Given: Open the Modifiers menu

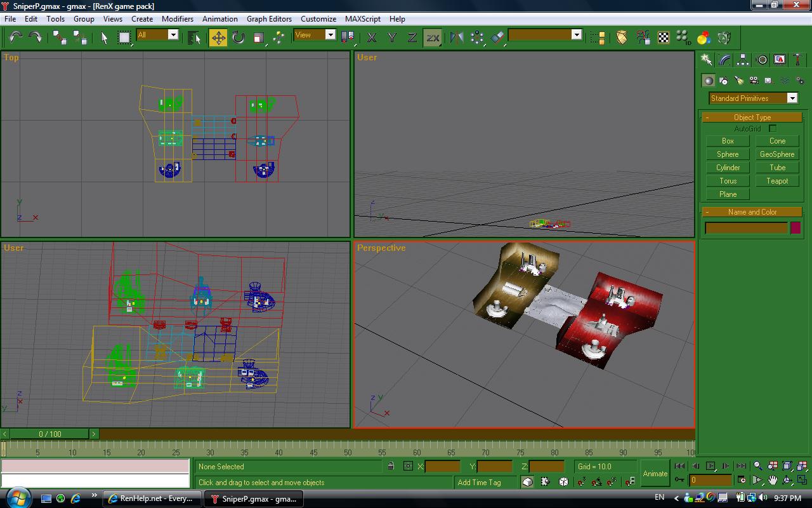Looking at the screenshot, I should point(177,19).
